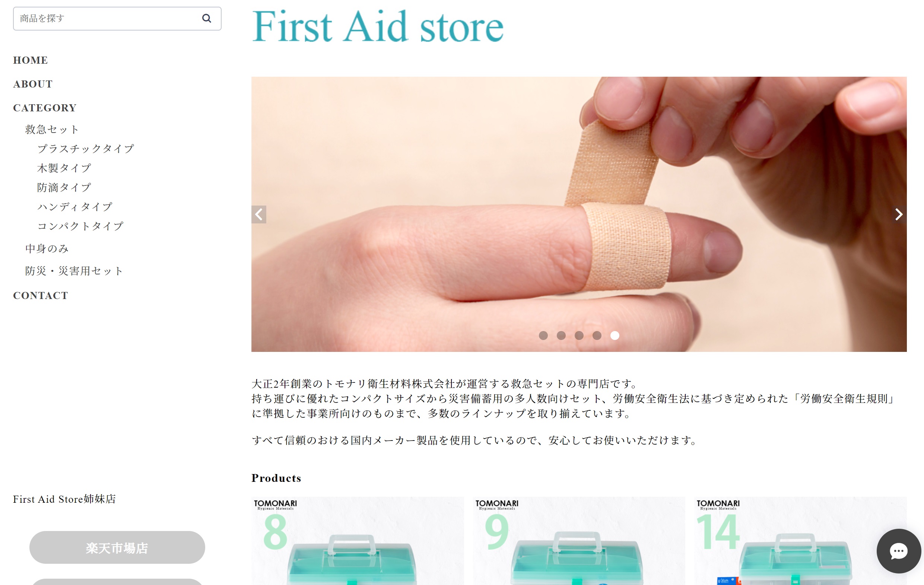The image size is (924, 585).
Task: Select the second carousel dot
Action: tap(561, 336)
